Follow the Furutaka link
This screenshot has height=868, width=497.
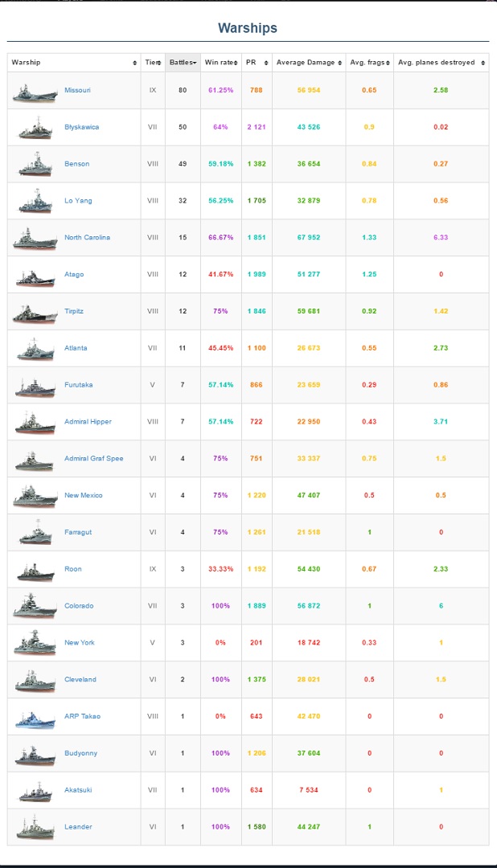pyautogui.click(x=79, y=385)
